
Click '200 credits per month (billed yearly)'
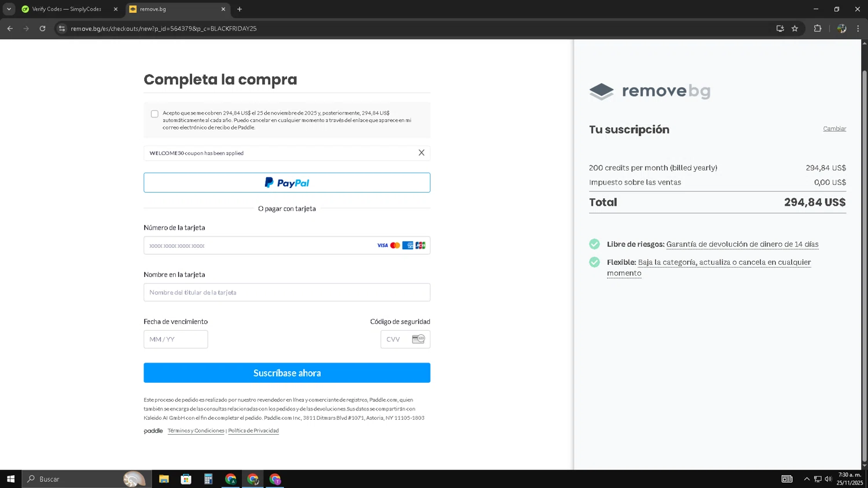pos(653,168)
